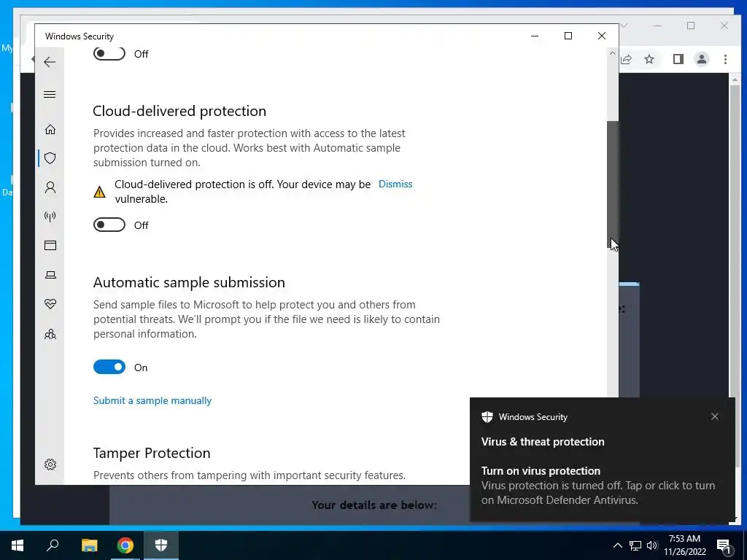Open Chrome side panel icon
This screenshot has width=747, height=560.
click(x=678, y=59)
